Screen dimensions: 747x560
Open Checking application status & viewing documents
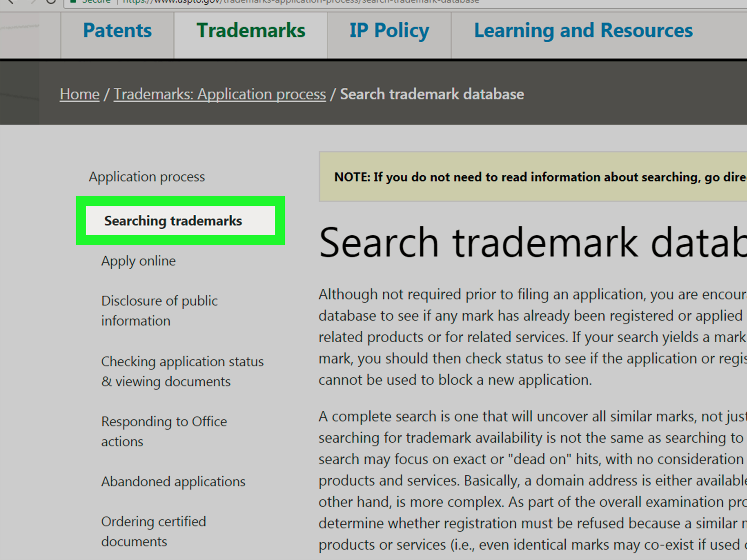point(182,371)
